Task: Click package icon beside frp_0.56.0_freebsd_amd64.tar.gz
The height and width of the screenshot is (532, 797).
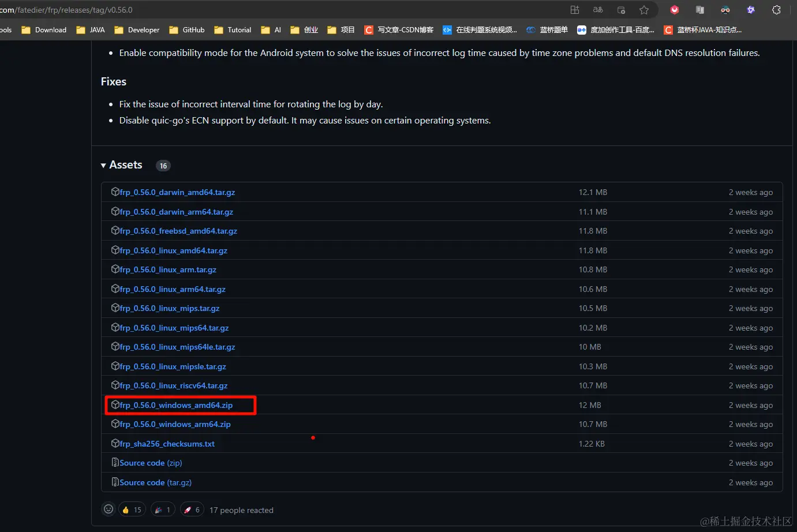Action: coord(115,230)
